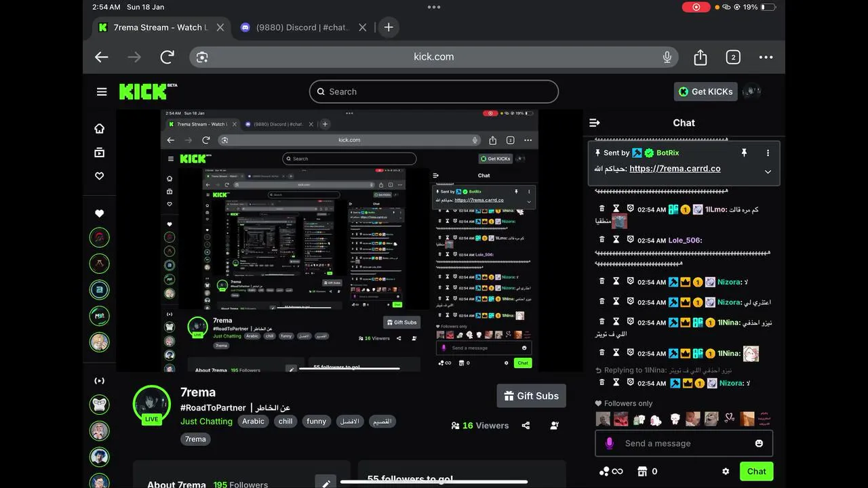Open the emoji picker in message box
The image size is (868, 488).
pos(759,443)
